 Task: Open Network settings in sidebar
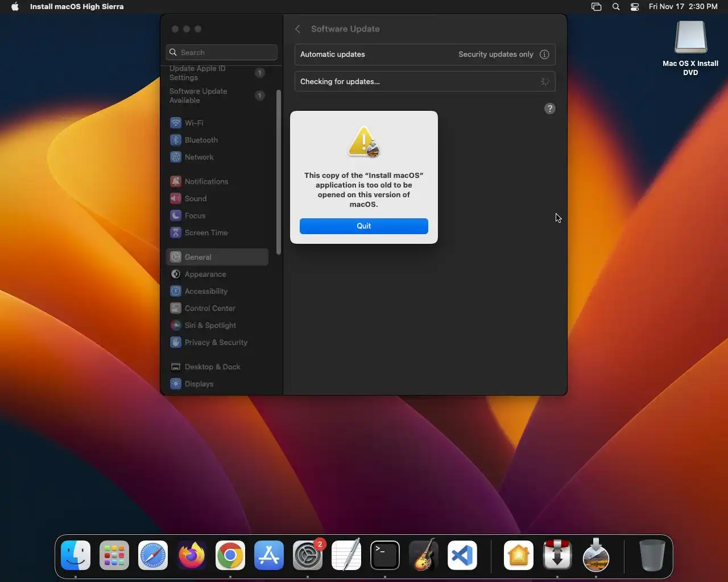217,157
